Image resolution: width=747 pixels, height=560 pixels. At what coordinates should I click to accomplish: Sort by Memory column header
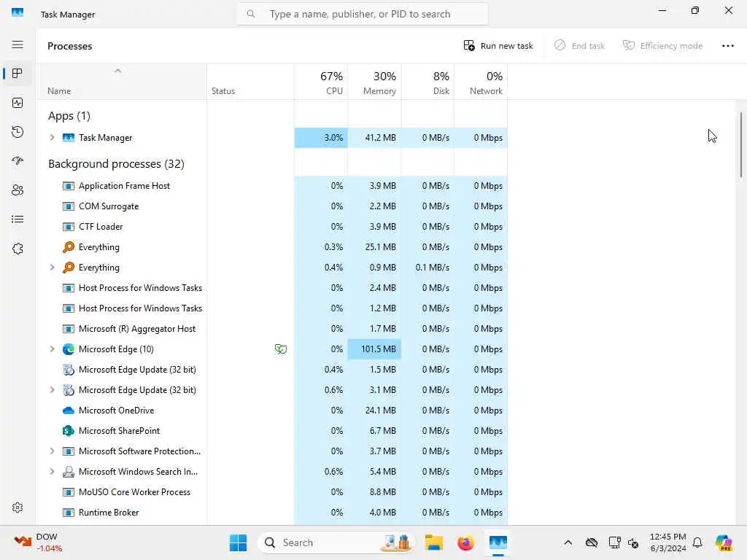(374, 82)
